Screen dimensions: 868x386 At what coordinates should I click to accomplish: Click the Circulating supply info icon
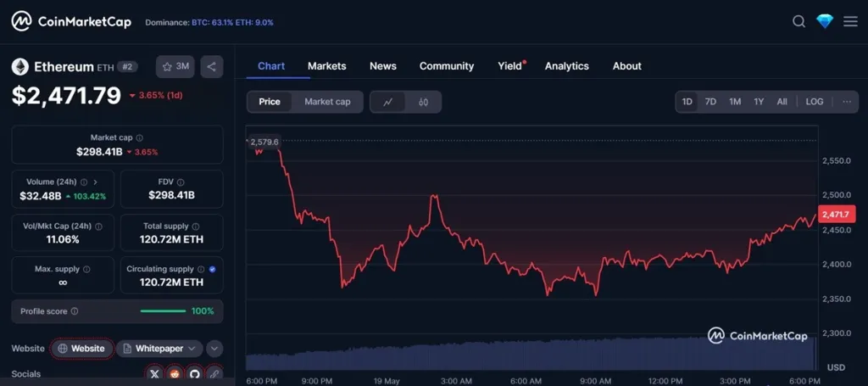point(201,269)
